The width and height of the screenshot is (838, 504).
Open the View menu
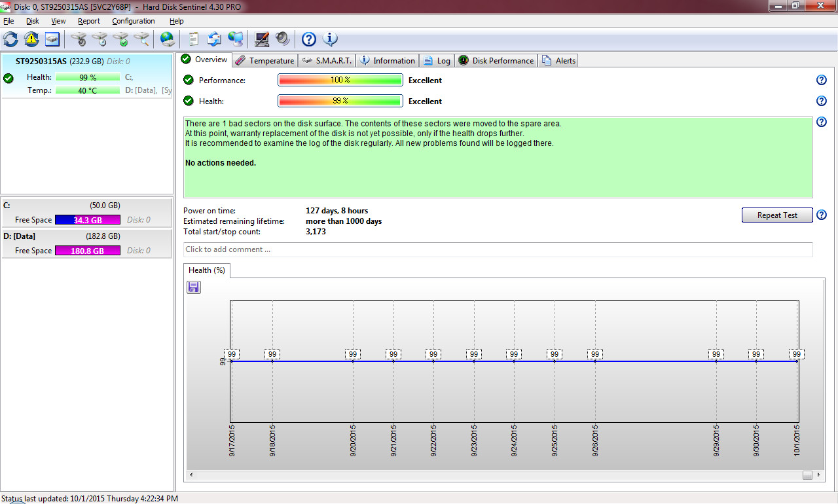tap(58, 21)
